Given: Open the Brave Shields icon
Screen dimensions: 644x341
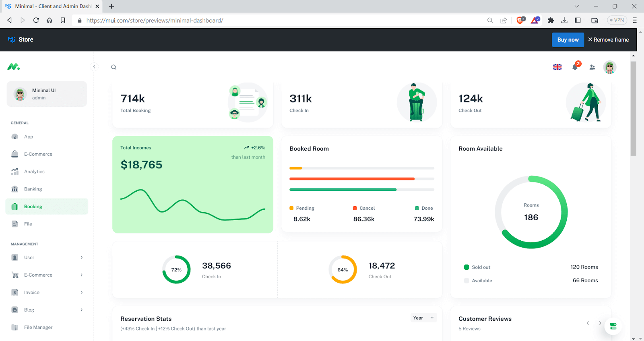Looking at the screenshot, I should coord(520,20).
